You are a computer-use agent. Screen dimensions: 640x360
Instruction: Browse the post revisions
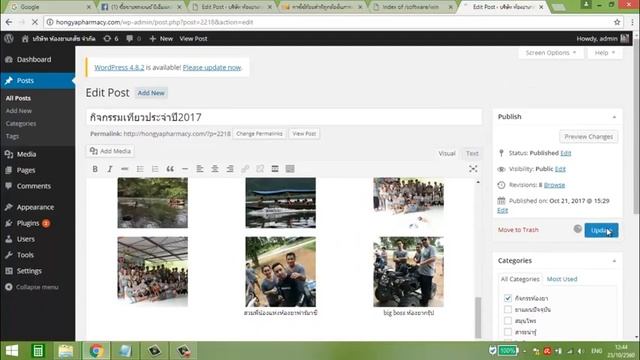(554, 185)
